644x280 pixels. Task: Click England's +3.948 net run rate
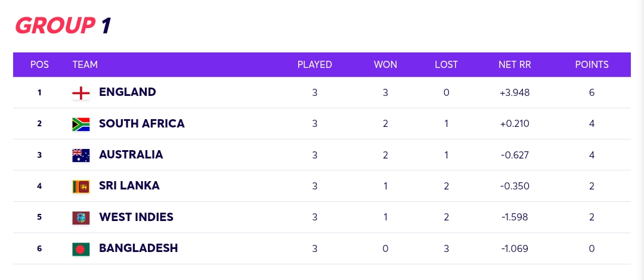click(x=515, y=93)
